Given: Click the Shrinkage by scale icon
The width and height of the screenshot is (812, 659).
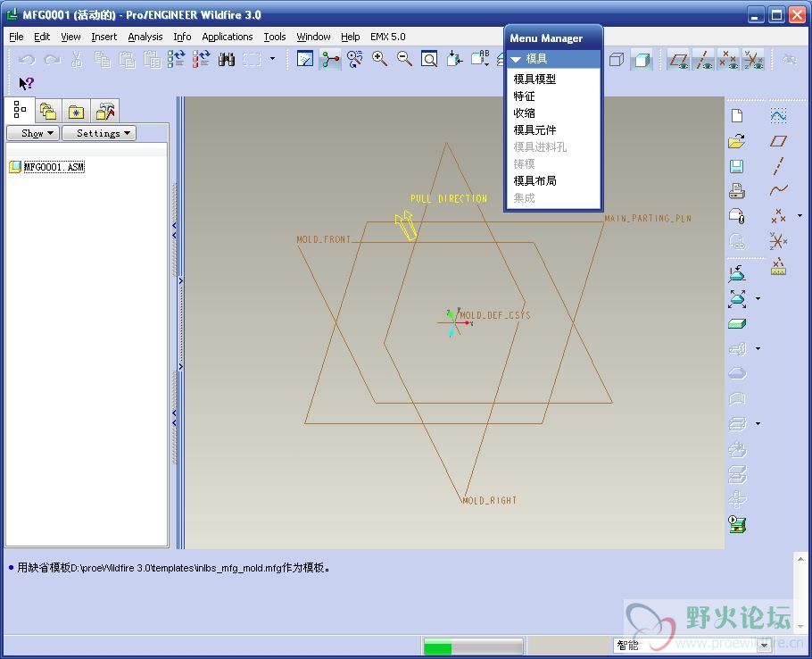Looking at the screenshot, I should pos(737,299).
